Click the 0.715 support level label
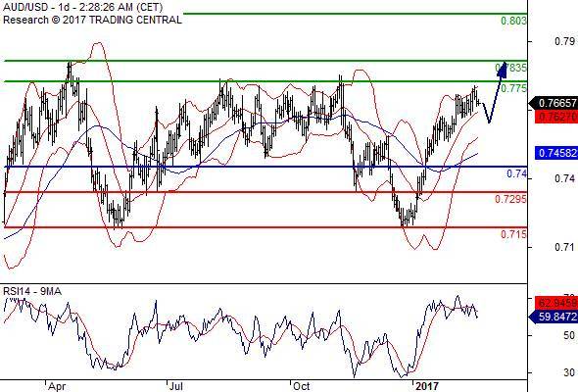Screen dimensions: 578x392 (x=514, y=234)
